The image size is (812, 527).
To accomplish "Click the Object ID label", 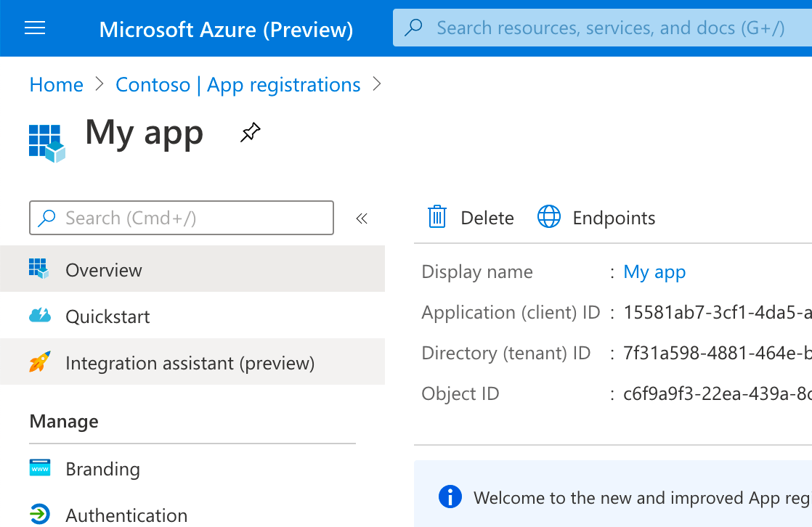I will point(460,394).
